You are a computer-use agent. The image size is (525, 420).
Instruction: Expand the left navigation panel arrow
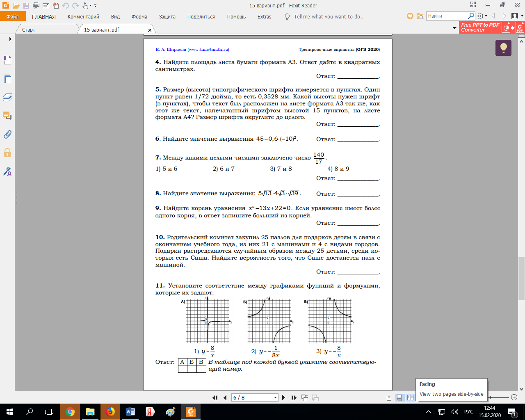tap(10, 39)
